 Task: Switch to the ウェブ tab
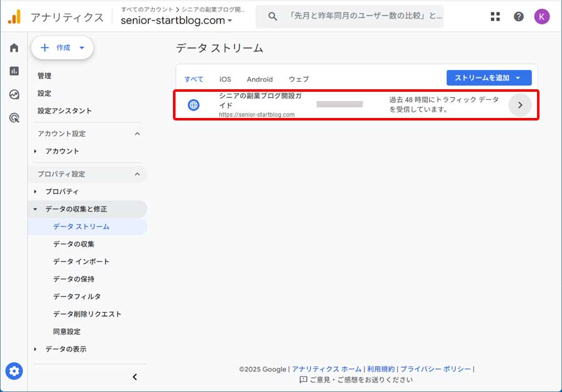click(x=298, y=79)
